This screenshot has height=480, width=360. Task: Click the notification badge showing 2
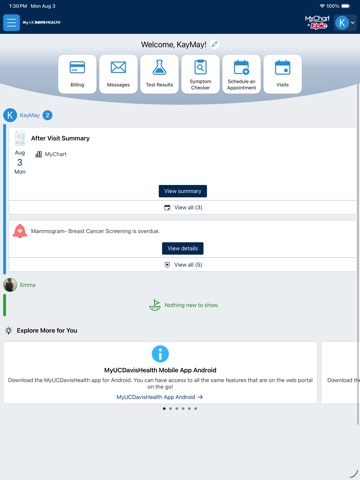(x=47, y=115)
